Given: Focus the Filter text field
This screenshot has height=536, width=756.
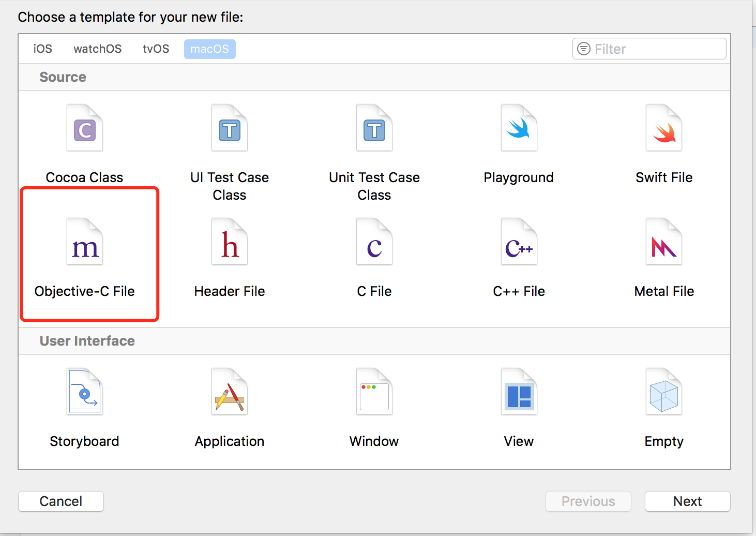Looking at the screenshot, I should (649, 49).
